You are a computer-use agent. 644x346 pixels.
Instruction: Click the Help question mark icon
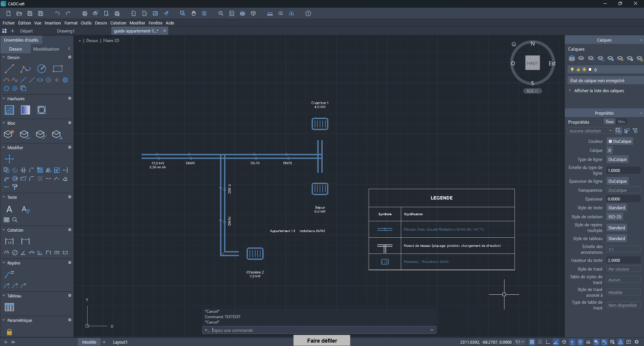308,13
